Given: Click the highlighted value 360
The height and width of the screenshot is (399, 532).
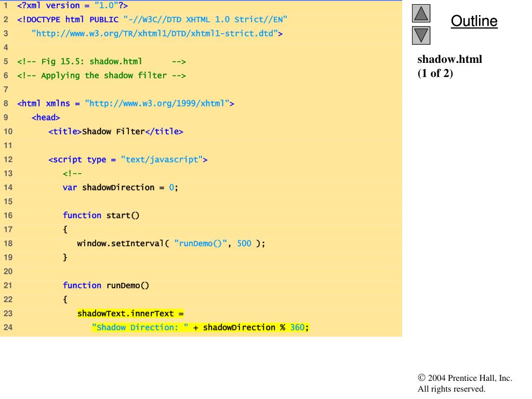Looking at the screenshot, I should [x=298, y=327].
